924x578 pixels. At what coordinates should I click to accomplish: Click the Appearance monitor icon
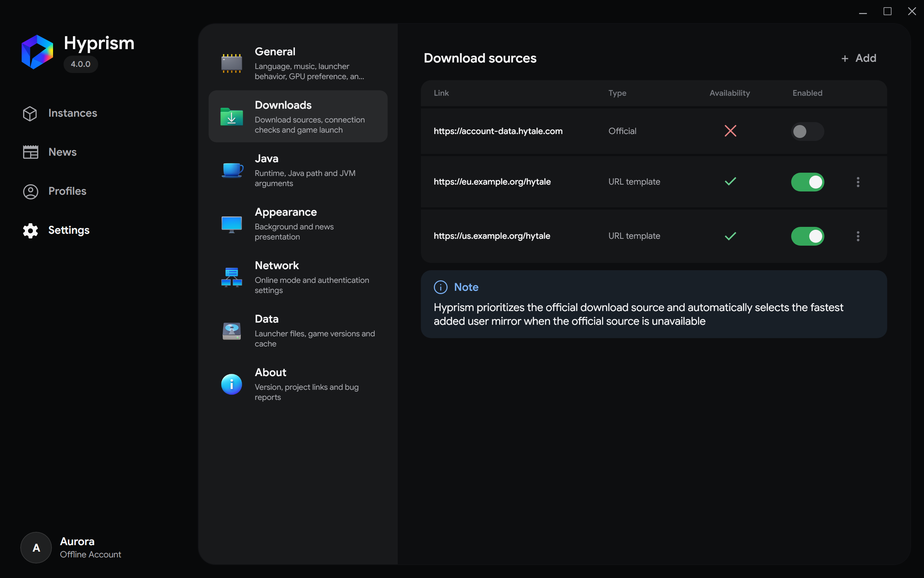pyautogui.click(x=231, y=224)
